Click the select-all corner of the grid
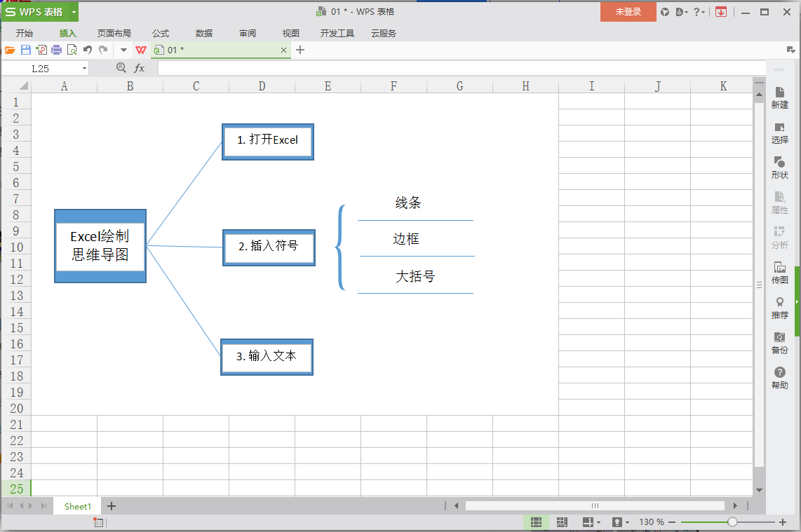This screenshot has width=801, height=532. (x=17, y=86)
